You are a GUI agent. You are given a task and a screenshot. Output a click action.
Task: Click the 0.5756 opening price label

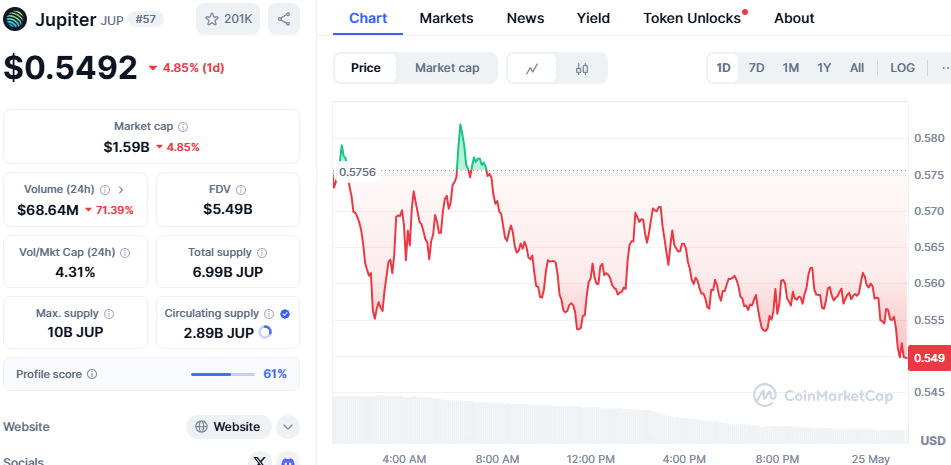pos(357,172)
